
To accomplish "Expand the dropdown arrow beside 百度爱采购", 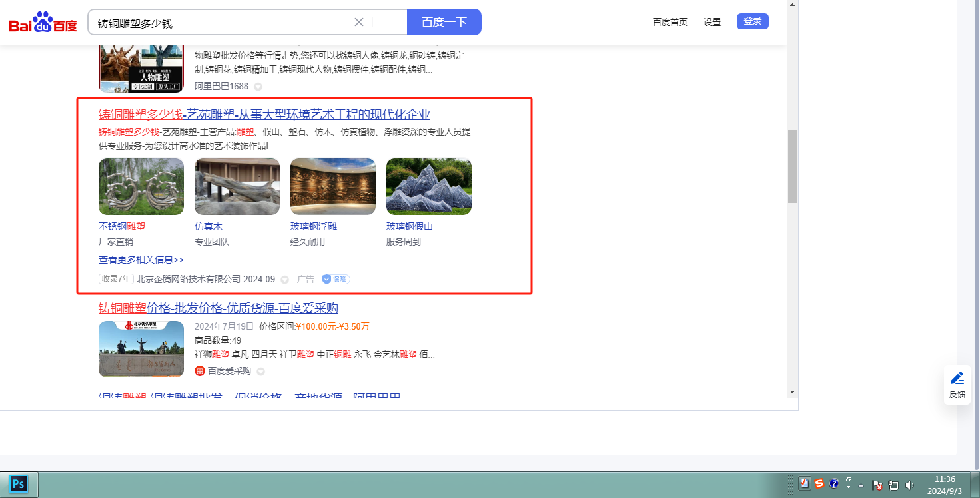I will pyautogui.click(x=261, y=372).
